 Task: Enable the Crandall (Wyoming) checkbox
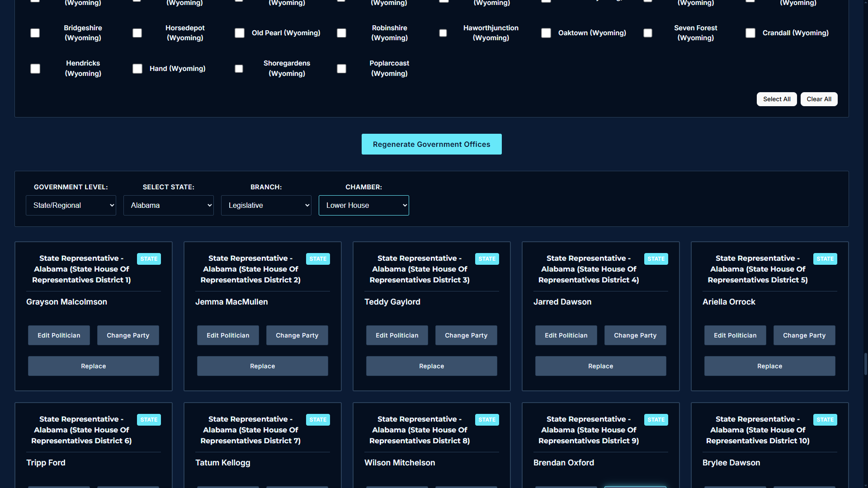coord(750,33)
